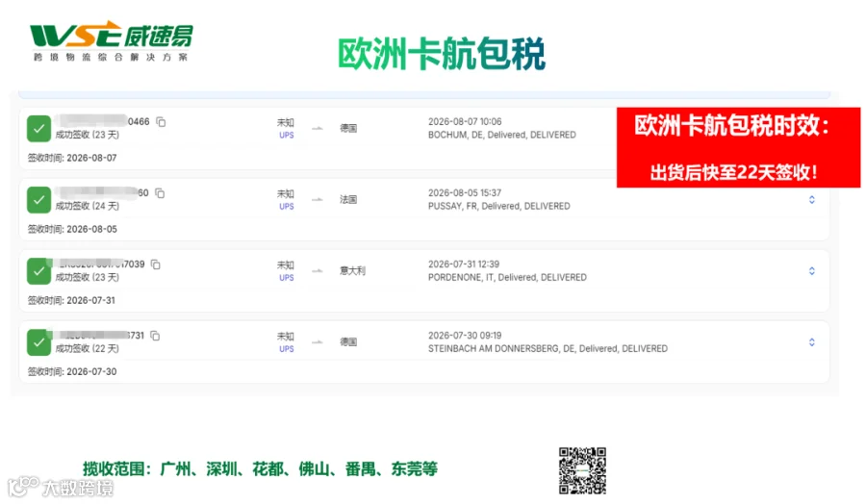The height and width of the screenshot is (504, 866).
Task: Click the UPS carrier link in the PUSSAY row
Action: (x=286, y=207)
